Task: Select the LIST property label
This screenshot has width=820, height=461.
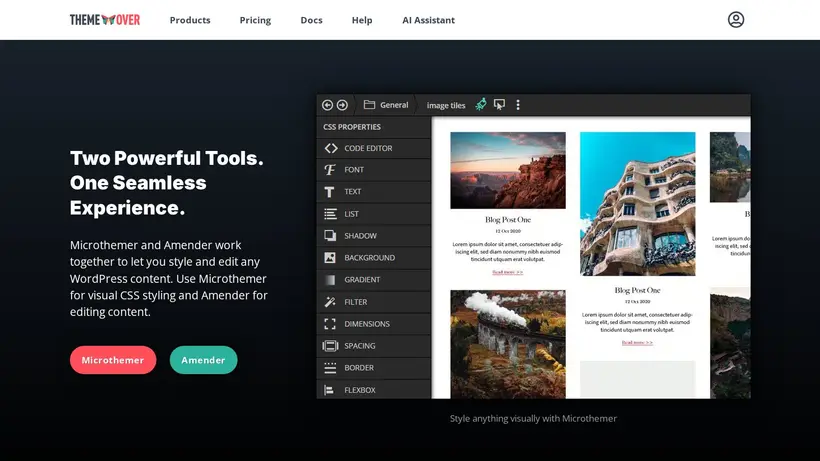Action: tap(351, 214)
